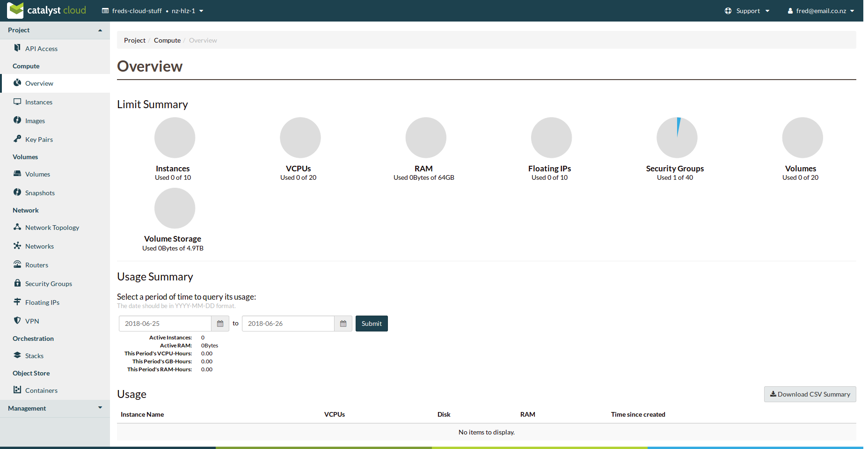Screen dimensions: 868x449
Task: Click the user avatar icon in header
Action: click(x=790, y=11)
